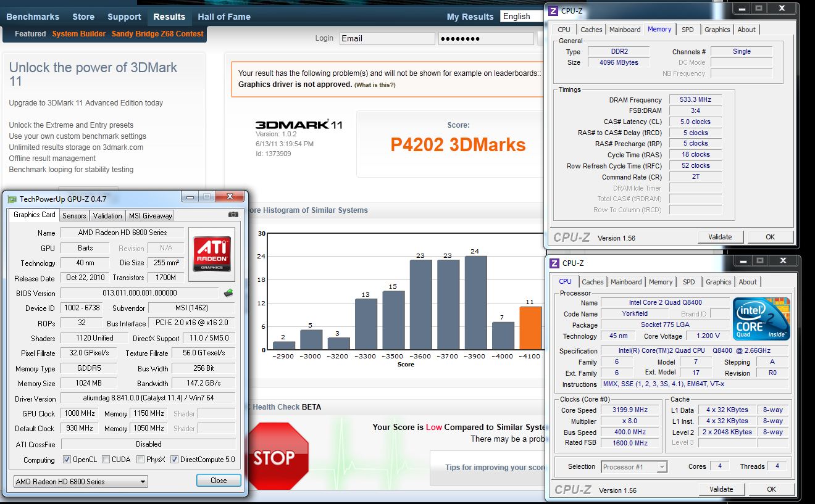
Task: Toggle the DirectCompute 5.0 checkbox
Action: [174, 460]
